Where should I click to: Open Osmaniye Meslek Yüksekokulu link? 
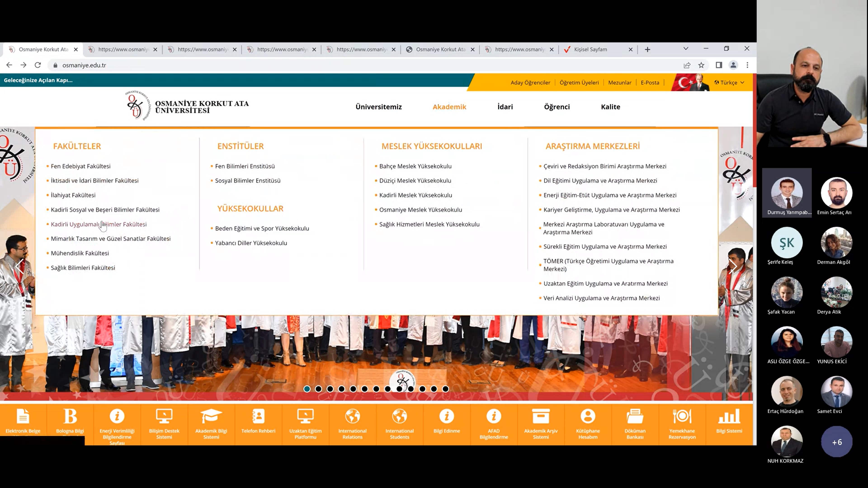click(420, 210)
